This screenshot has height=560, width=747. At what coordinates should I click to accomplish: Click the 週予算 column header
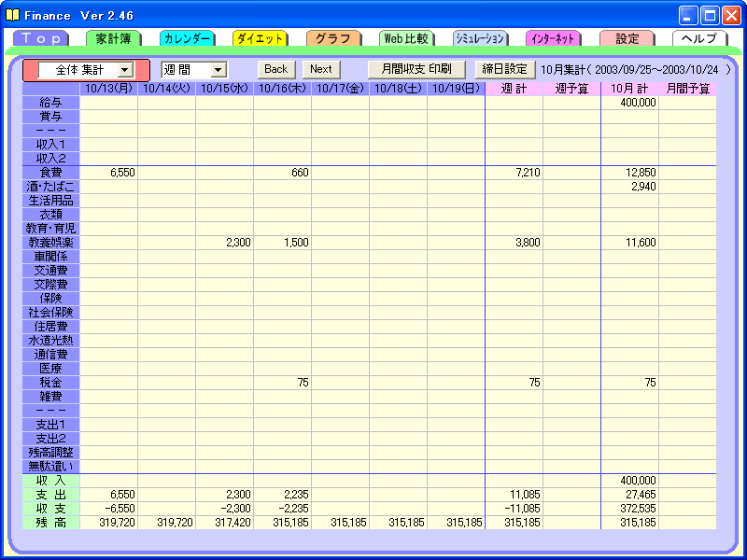(571, 89)
